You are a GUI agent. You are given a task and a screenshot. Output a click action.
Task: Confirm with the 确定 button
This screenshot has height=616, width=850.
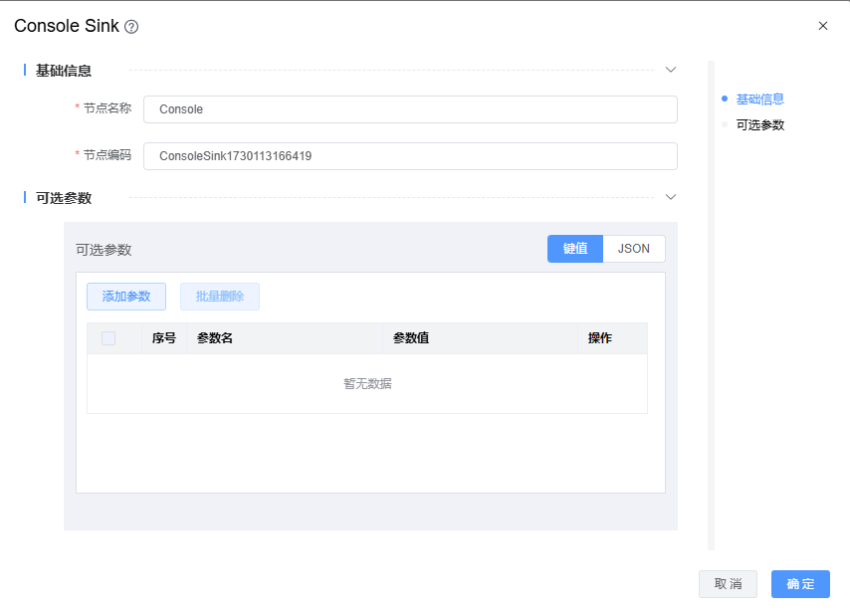[800, 584]
